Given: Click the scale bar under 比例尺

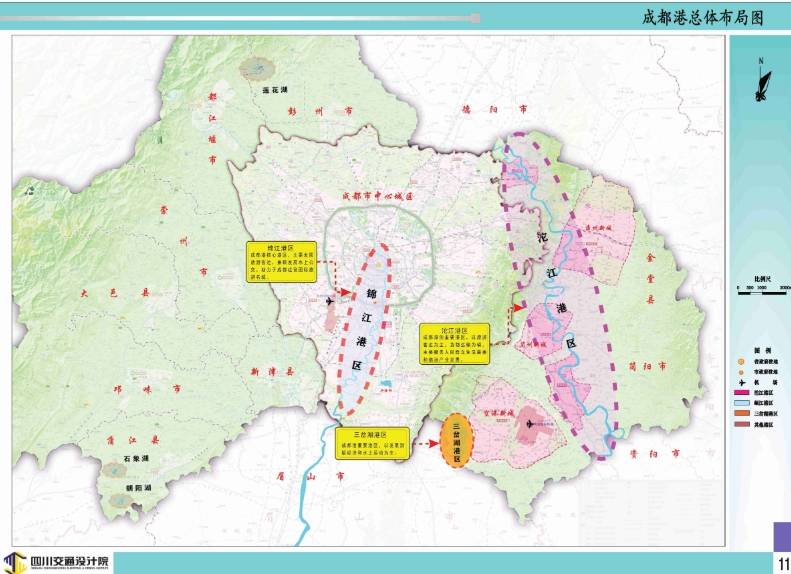Looking at the screenshot, I should pos(762,292).
